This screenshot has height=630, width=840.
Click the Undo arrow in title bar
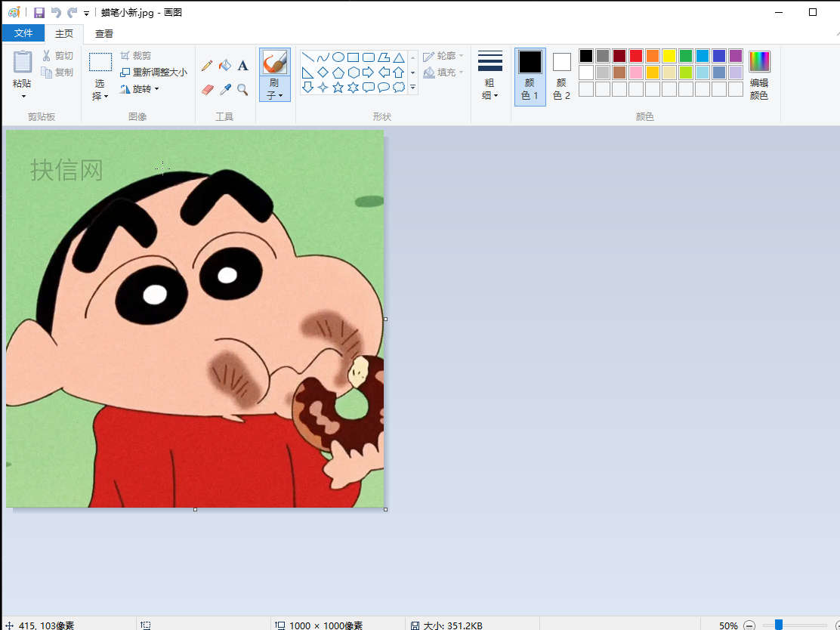56,13
